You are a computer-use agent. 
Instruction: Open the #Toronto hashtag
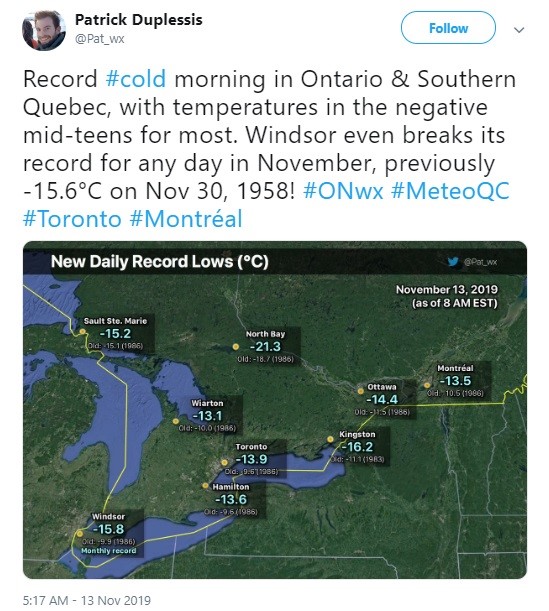click(72, 219)
